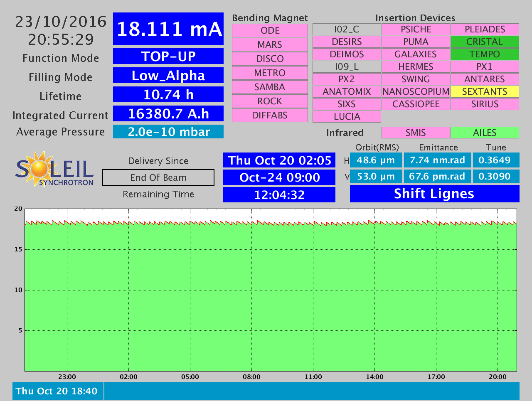532x401 pixels.
Task: Select the PSICHE insertion device
Action: [416, 30]
